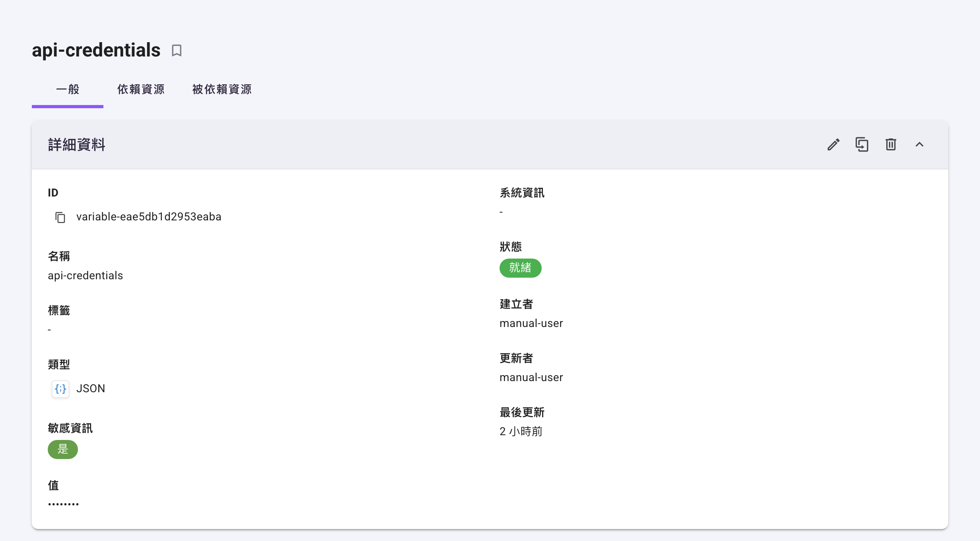Click the pencil edit icon
This screenshot has width=980, height=541.
click(x=833, y=144)
